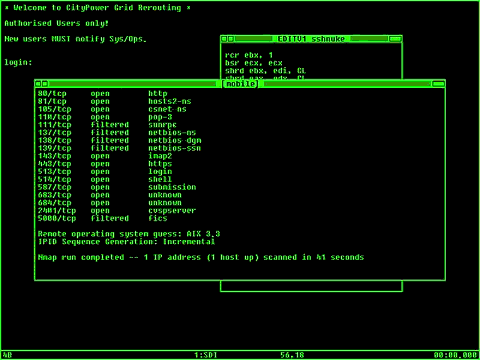Click the cvspserver service name

(x=172, y=211)
